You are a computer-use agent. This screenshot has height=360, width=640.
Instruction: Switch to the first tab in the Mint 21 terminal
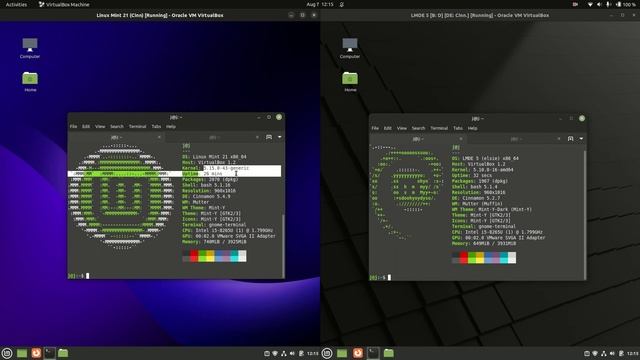pos(116,137)
